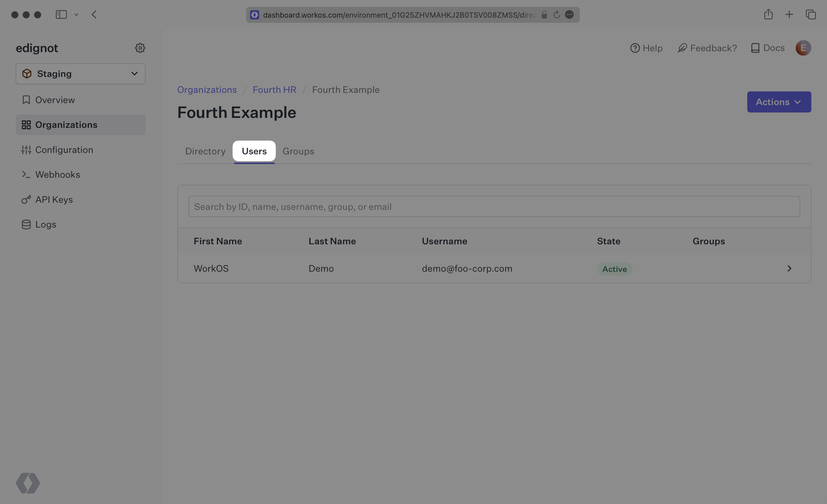Click the settings gear icon top left
This screenshot has height=504, width=827.
pos(140,48)
